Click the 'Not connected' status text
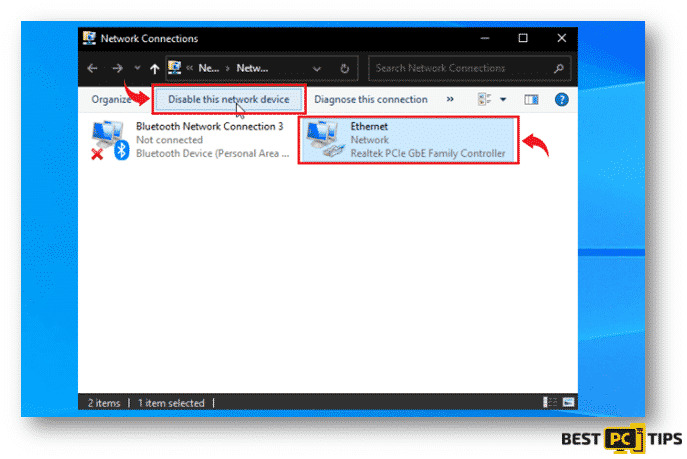This screenshot has height=459, width=687. (169, 140)
